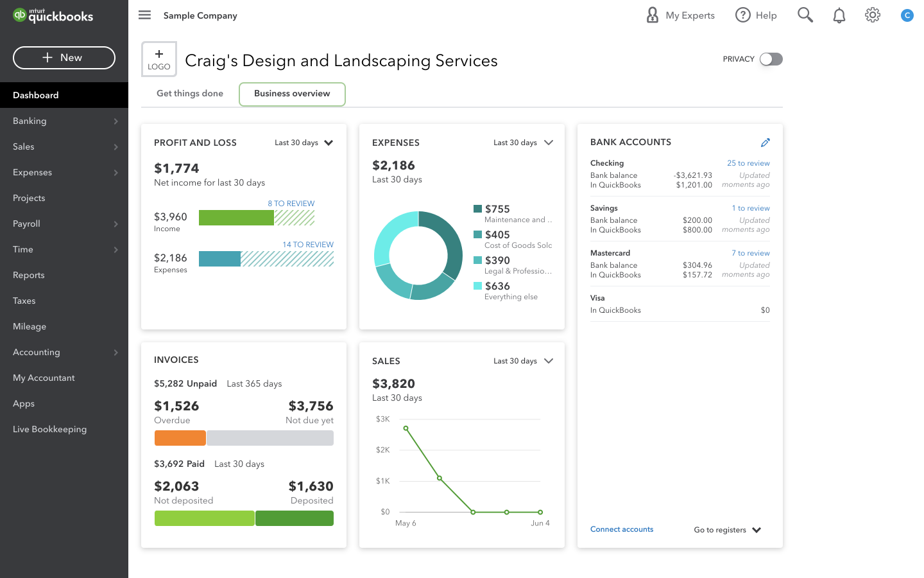Image resolution: width=924 pixels, height=578 pixels.
Task: Open notifications via the bell icon
Action: 839,15
